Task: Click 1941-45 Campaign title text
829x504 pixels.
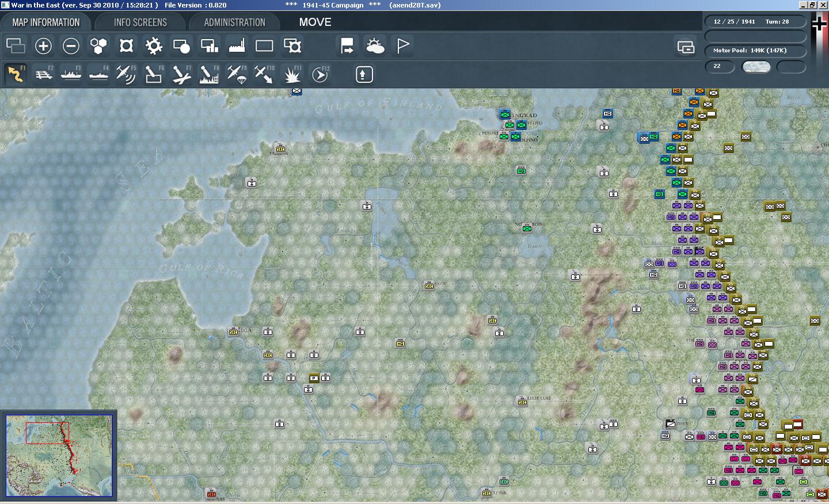Action: point(334,5)
